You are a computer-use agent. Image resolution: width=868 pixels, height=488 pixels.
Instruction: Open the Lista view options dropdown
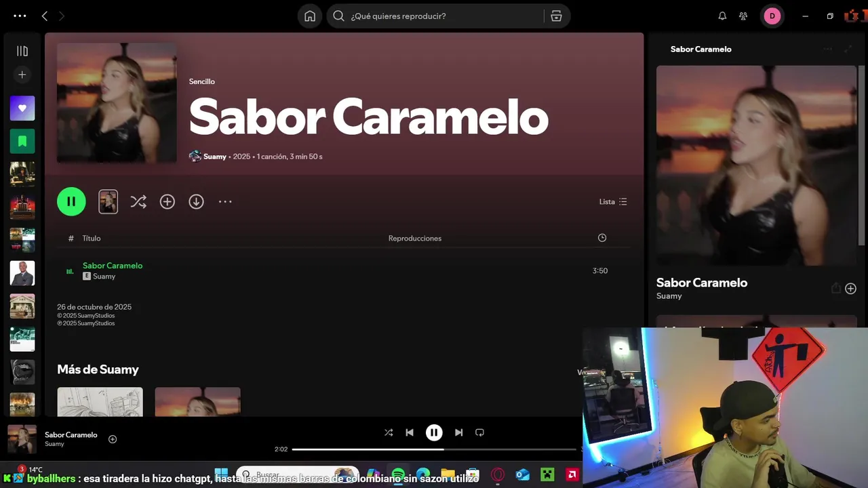pyautogui.click(x=613, y=201)
